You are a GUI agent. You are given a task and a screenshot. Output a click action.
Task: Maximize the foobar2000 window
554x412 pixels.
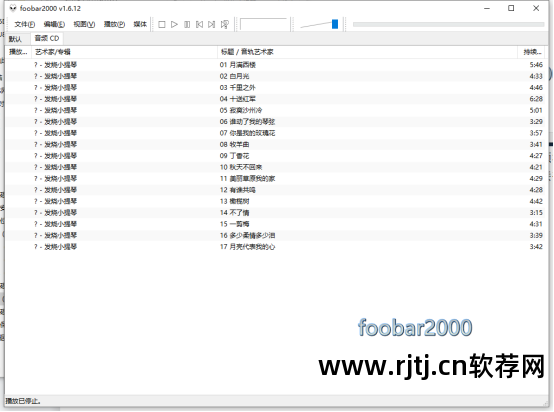(511, 8)
